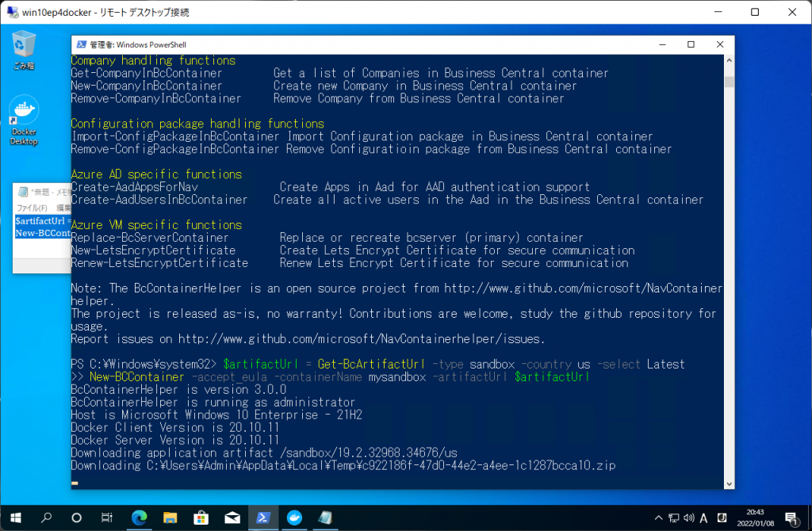Open Docker Desktop from the taskbar

[294, 518]
